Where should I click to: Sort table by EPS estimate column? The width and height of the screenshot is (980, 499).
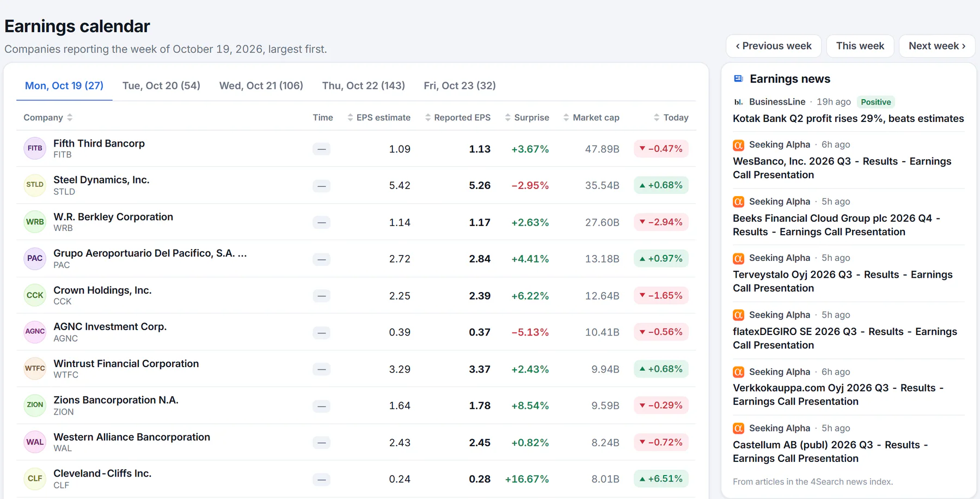(x=379, y=118)
